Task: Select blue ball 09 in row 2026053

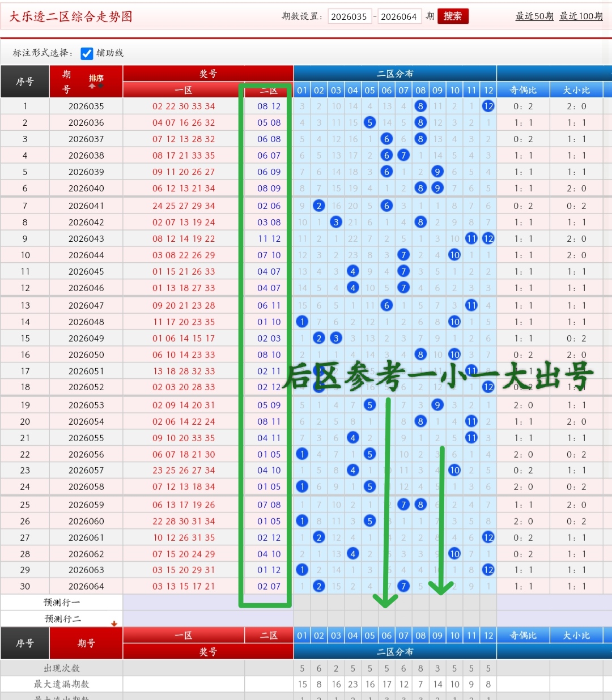Action: coord(437,405)
